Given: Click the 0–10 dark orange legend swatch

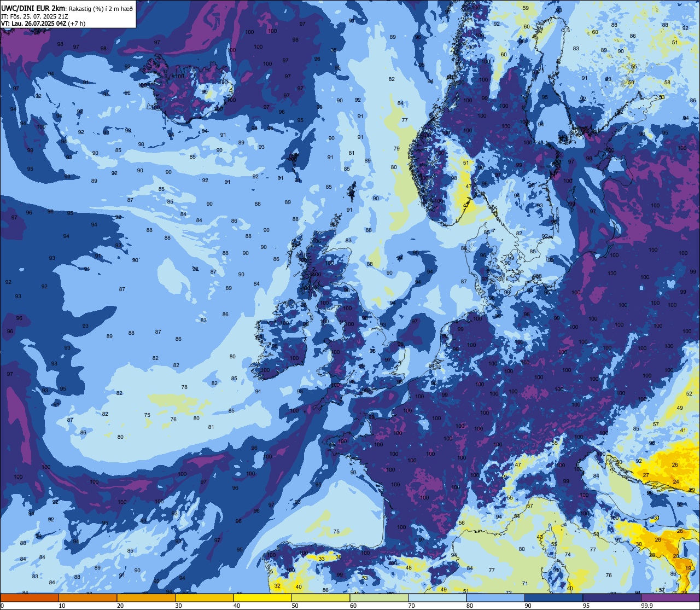Looking at the screenshot, I should tap(30, 598).
